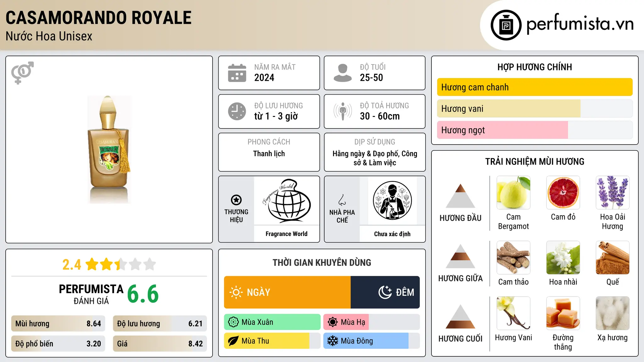Click the TRẢI NGHIỆM MÙI HƯƠNG heading

tap(535, 162)
